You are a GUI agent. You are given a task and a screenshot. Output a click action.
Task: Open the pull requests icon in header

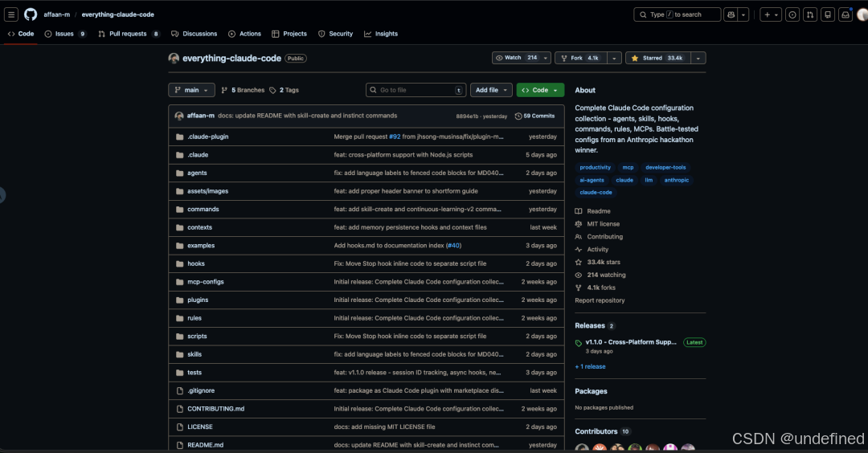click(810, 14)
